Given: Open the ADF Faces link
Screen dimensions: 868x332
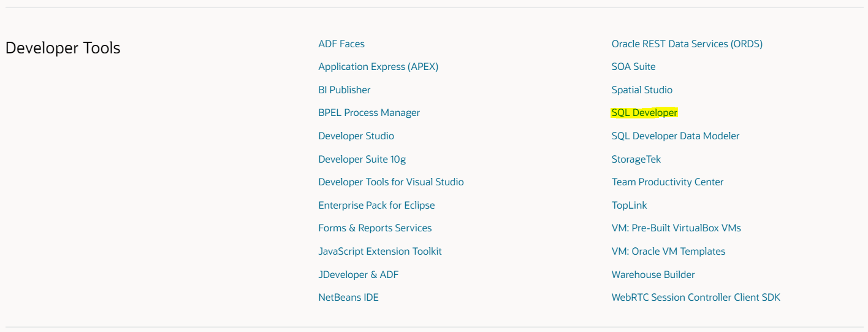Looking at the screenshot, I should 341,44.
